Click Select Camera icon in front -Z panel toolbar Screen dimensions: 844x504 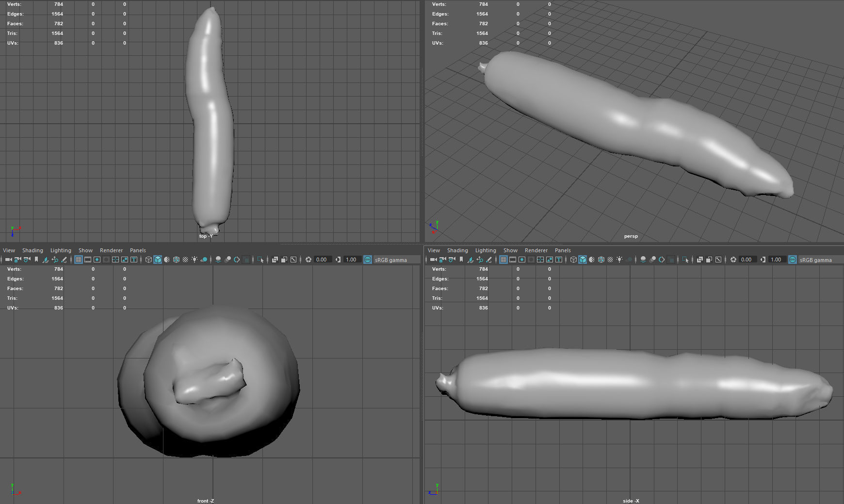point(9,260)
